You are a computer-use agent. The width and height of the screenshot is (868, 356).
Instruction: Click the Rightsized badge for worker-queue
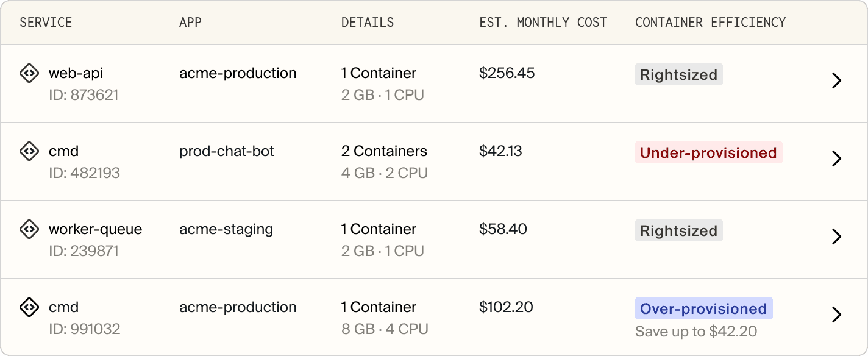point(678,230)
